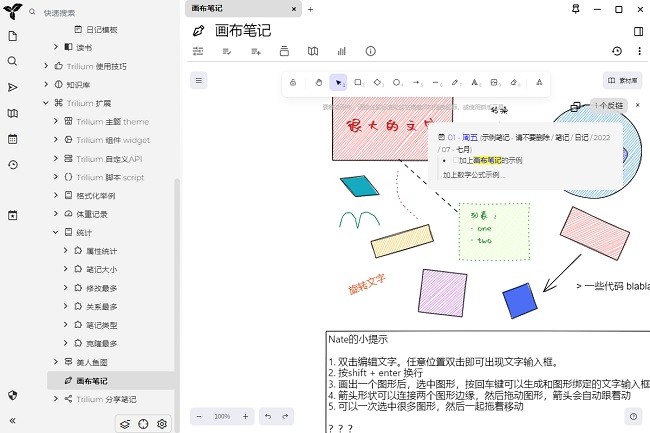The width and height of the screenshot is (650, 433).
Task: Collapse the 统计 tree folder
Action: 57,232
